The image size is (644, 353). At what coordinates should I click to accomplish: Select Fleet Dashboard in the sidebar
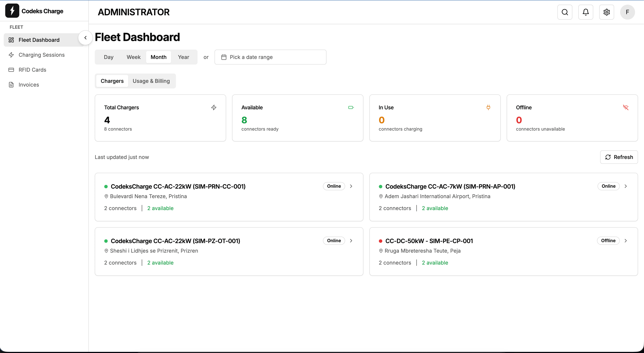[39, 40]
